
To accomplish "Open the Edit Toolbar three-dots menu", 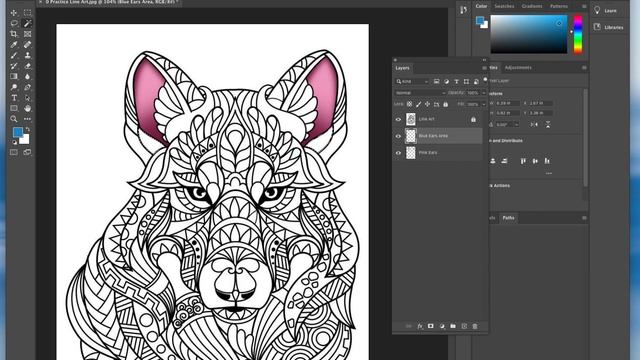I will click(x=27, y=119).
